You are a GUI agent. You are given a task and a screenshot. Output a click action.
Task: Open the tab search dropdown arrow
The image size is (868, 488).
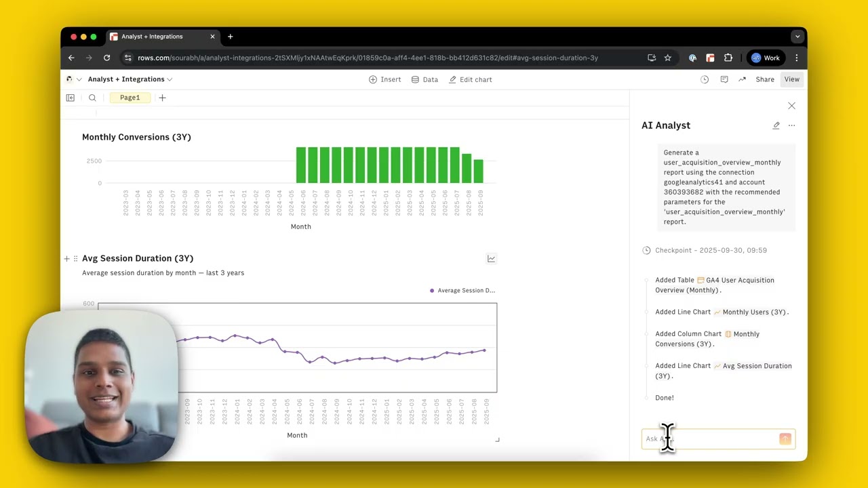point(797,37)
